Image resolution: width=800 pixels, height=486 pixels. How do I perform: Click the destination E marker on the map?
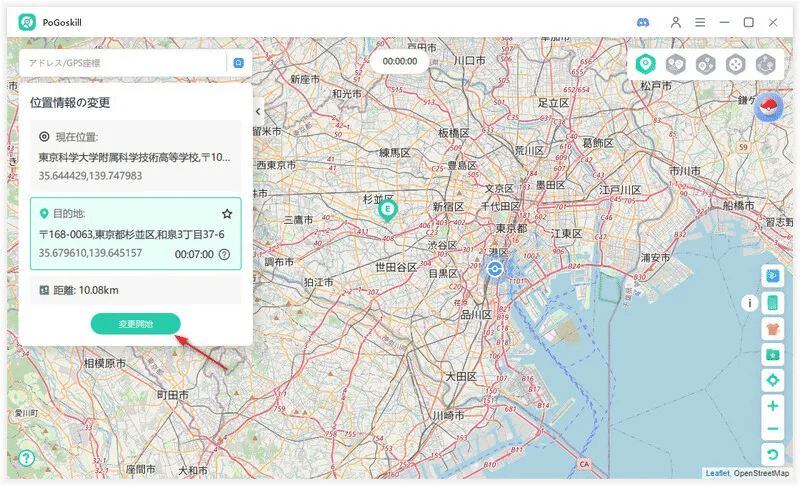click(388, 210)
